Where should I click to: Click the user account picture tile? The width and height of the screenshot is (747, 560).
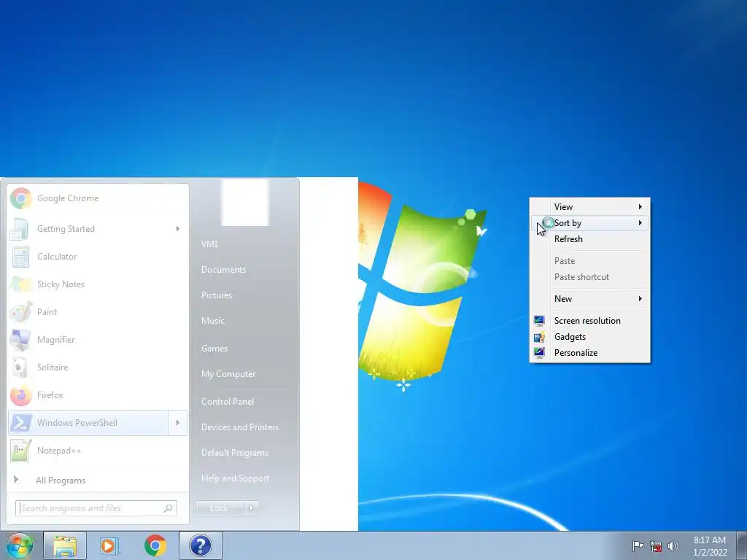click(x=245, y=203)
